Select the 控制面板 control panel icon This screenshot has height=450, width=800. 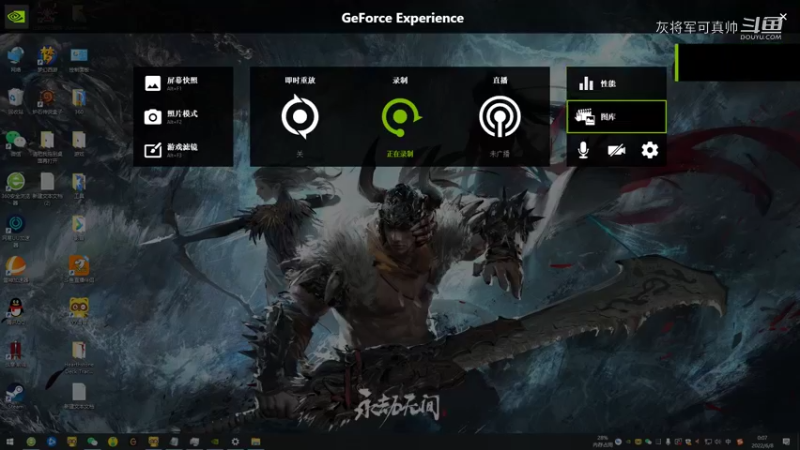(x=79, y=59)
